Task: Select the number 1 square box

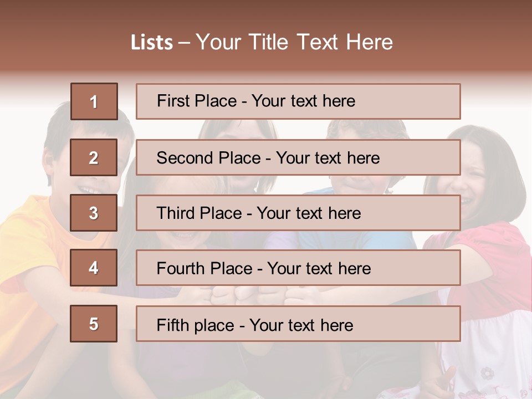Action: pos(94,101)
